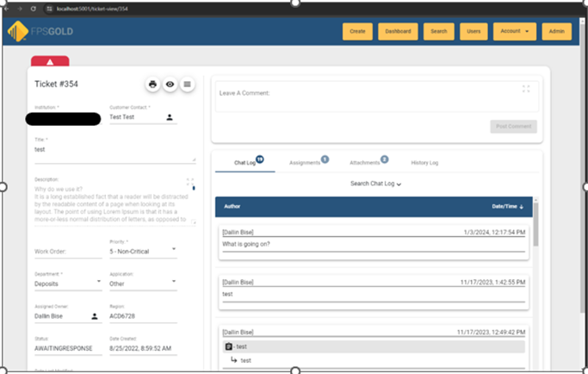
Task: Expand the comment box to fullscreen
Action: (x=526, y=89)
